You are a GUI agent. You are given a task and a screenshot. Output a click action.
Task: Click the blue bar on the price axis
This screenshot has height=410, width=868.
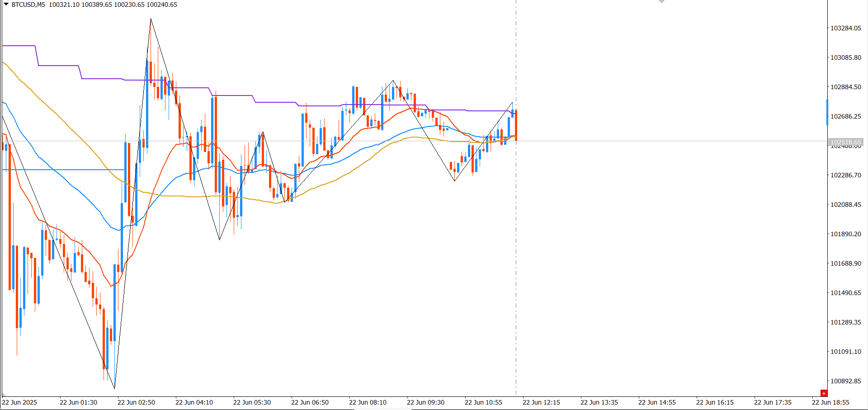(827, 112)
